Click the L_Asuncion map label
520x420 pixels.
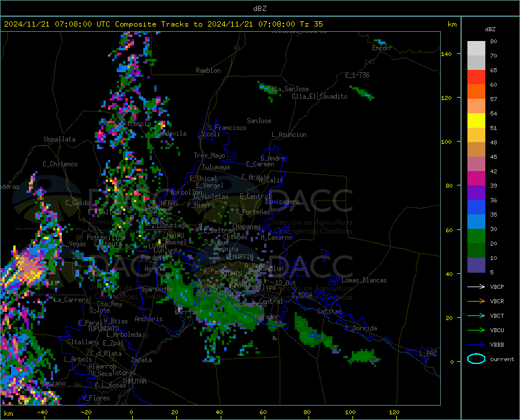pyautogui.click(x=289, y=135)
